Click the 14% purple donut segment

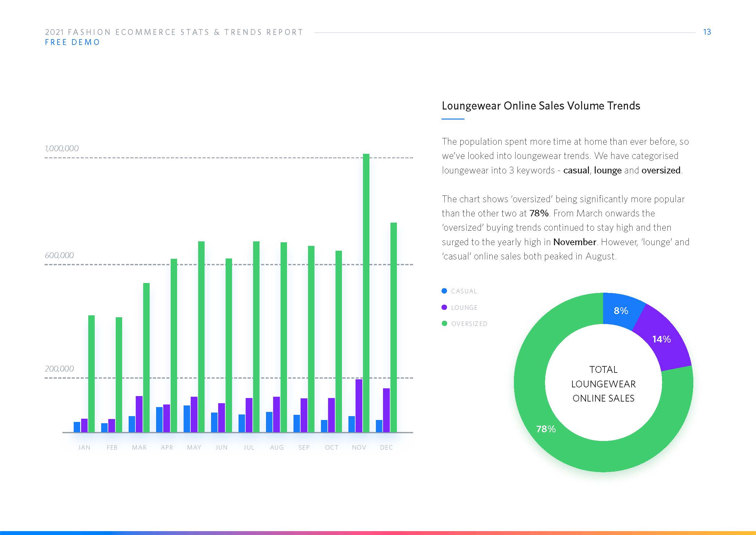[x=661, y=339]
